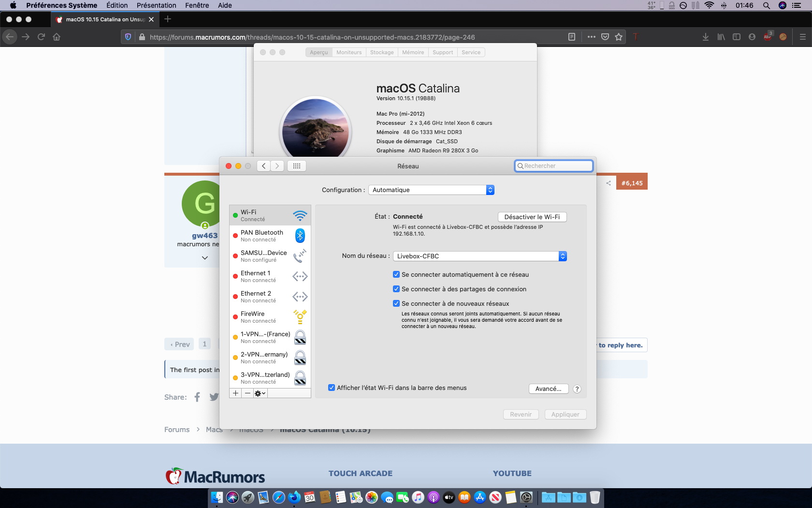
Task: Open page actions three-dot menu
Action: (592, 37)
